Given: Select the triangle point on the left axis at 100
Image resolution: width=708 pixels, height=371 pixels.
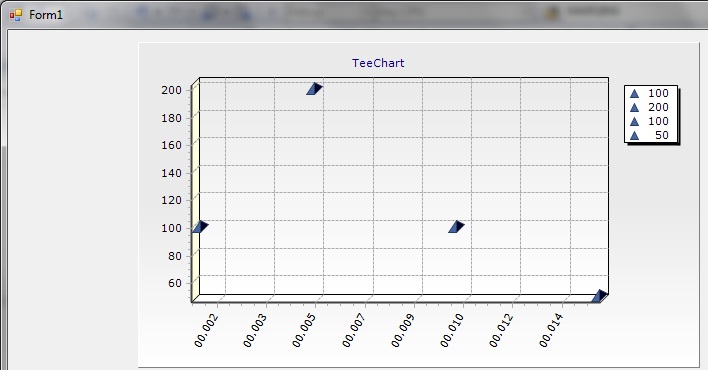Looking at the screenshot, I should (200, 227).
